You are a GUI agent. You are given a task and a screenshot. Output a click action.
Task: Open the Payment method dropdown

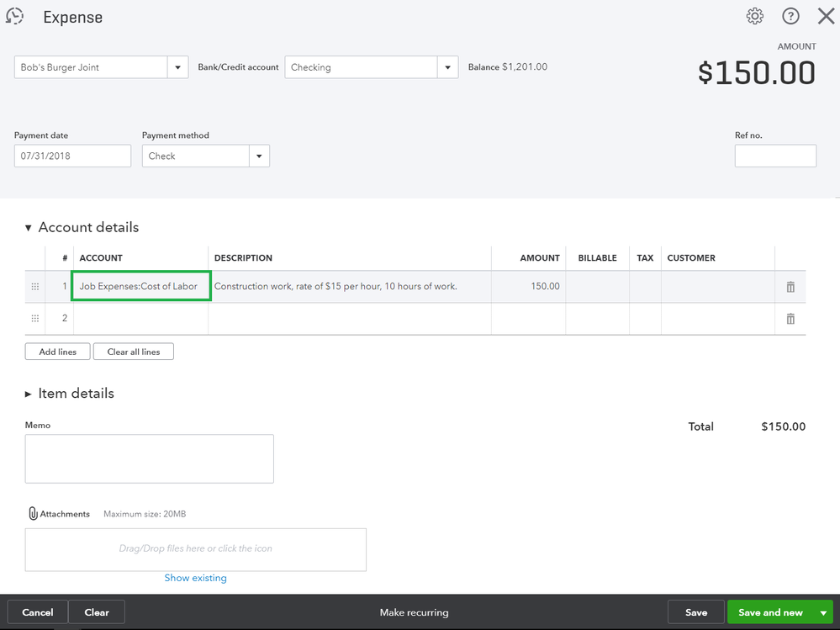click(x=259, y=156)
